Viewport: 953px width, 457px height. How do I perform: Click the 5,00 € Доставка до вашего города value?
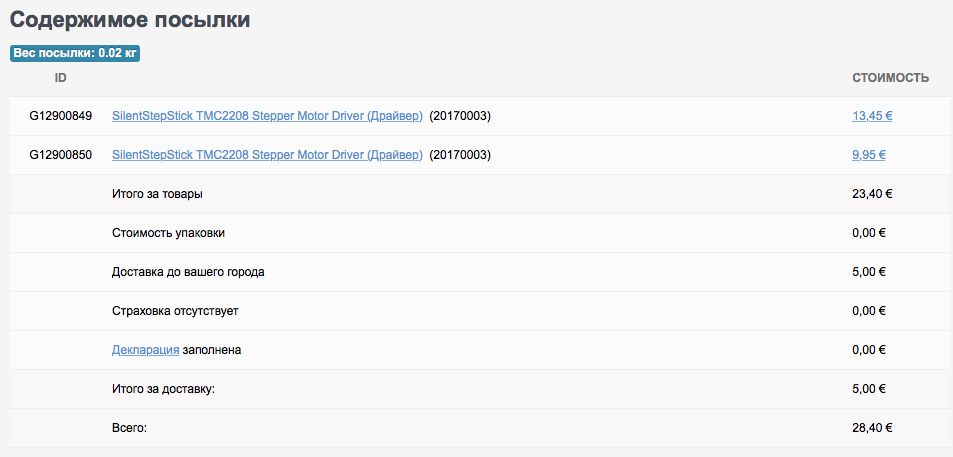coord(869,272)
